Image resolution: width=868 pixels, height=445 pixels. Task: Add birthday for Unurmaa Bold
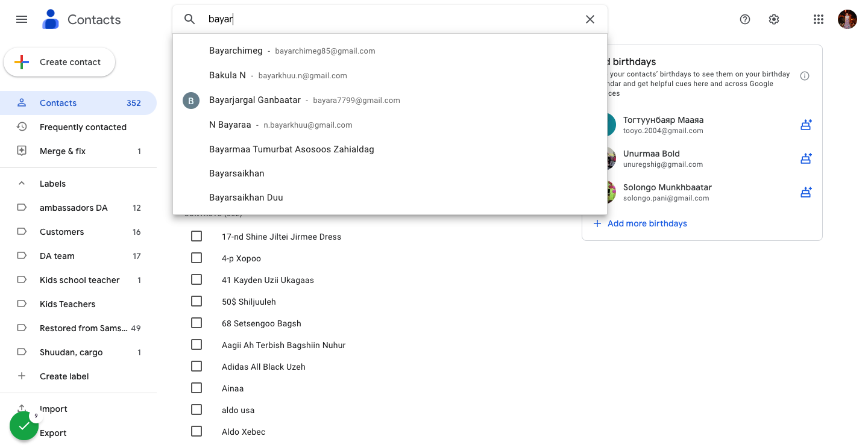(806, 159)
